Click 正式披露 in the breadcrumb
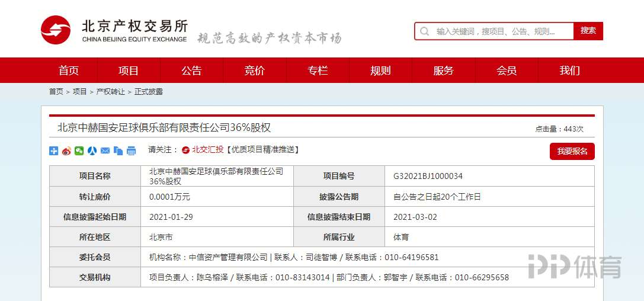 149,92
